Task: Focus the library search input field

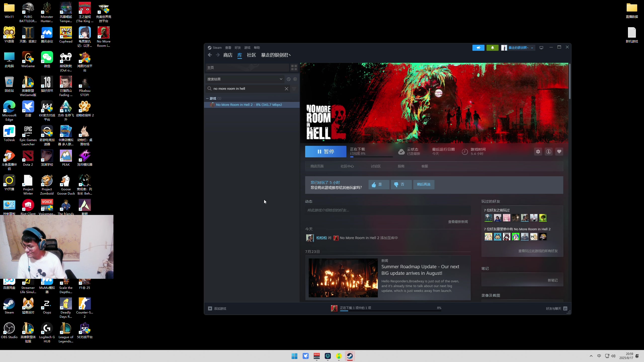Action: [x=248, y=89]
